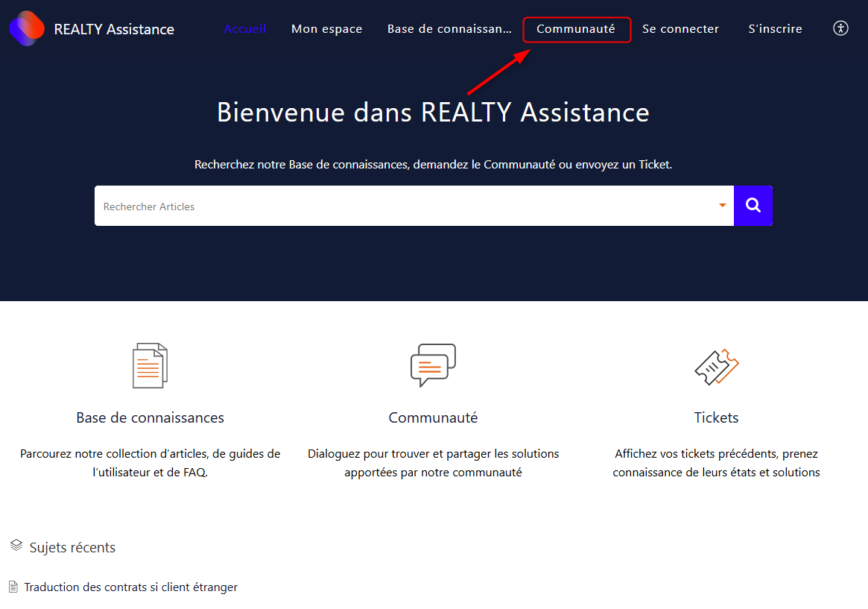Click the Base de connaissances documents icon

(150, 366)
